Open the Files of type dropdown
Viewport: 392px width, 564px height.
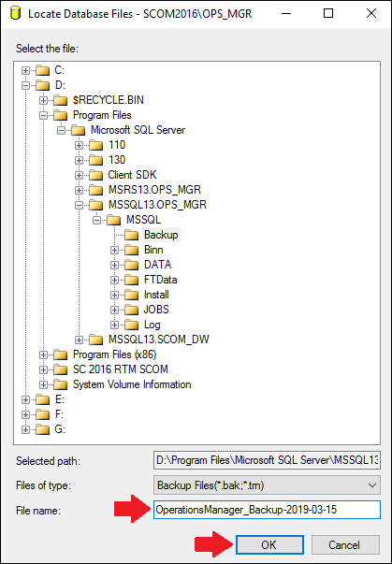267,485
